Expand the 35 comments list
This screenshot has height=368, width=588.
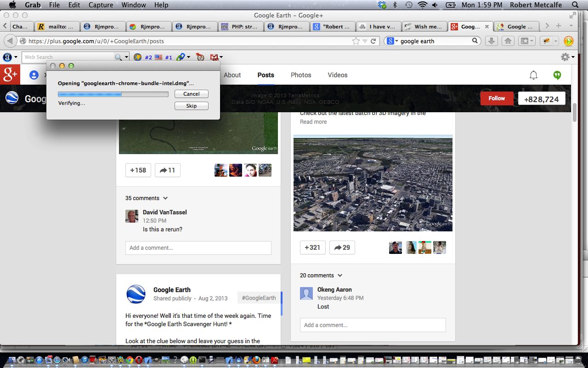(147, 198)
